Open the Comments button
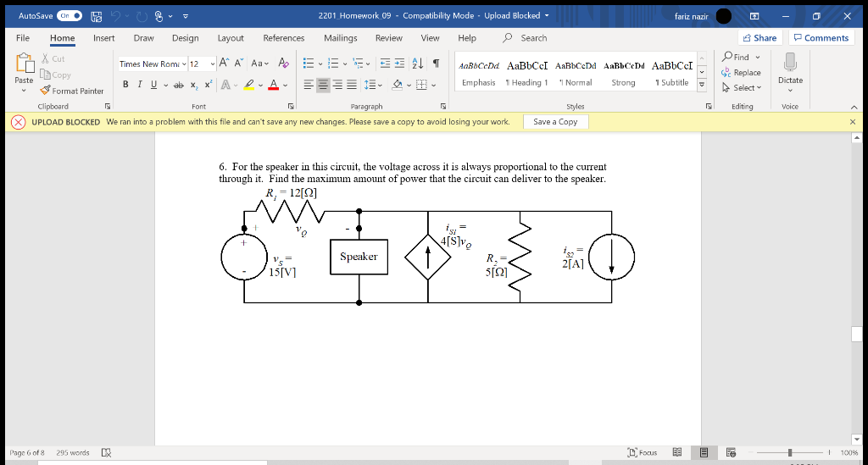The height and width of the screenshot is (465, 868). tap(821, 37)
